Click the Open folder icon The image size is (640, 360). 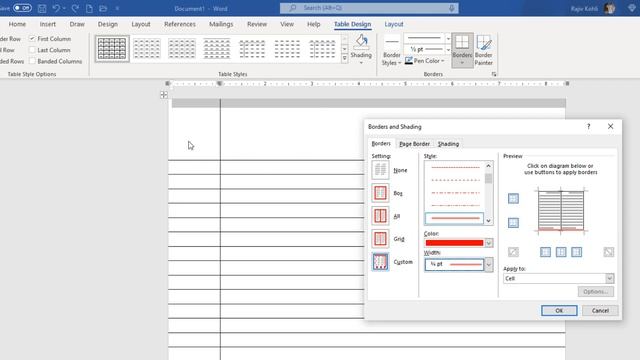click(103, 8)
